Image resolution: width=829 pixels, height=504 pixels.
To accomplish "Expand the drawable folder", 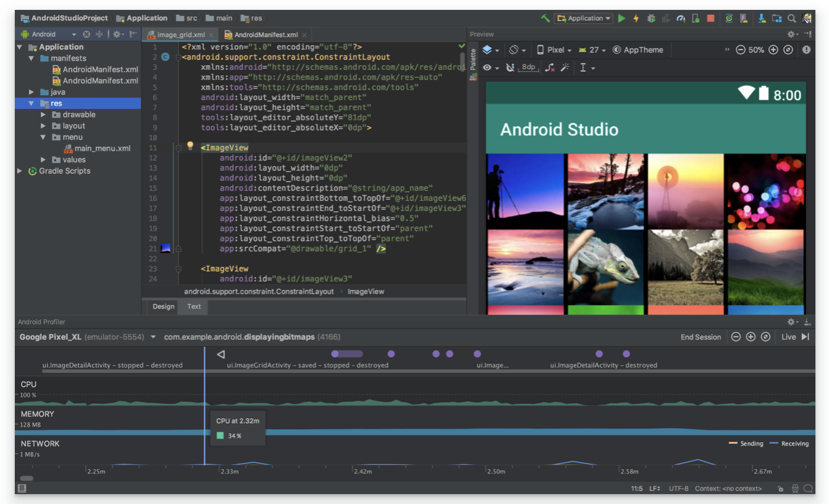I will 43,114.
